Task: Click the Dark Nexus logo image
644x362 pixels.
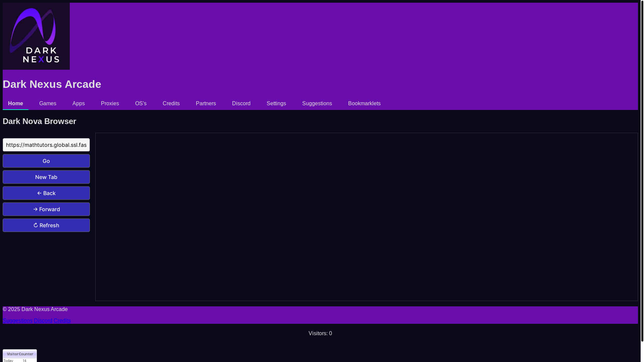Action: click(36, 36)
